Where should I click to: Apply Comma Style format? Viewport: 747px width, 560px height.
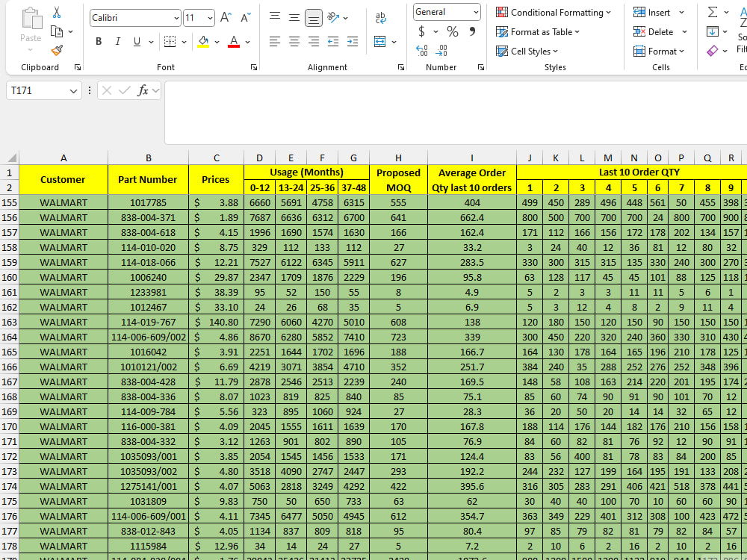coord(472,32)
